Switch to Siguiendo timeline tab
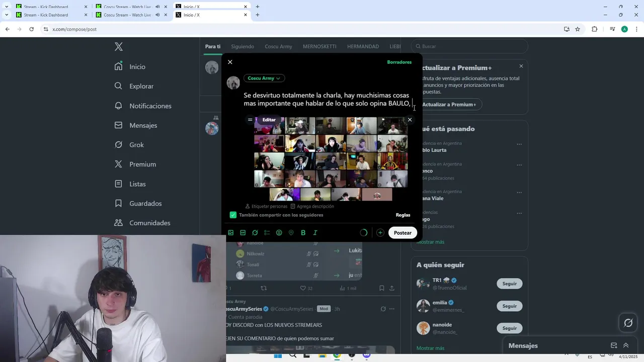This screenshot has height=362, width=644. click(x=243, y=46)
